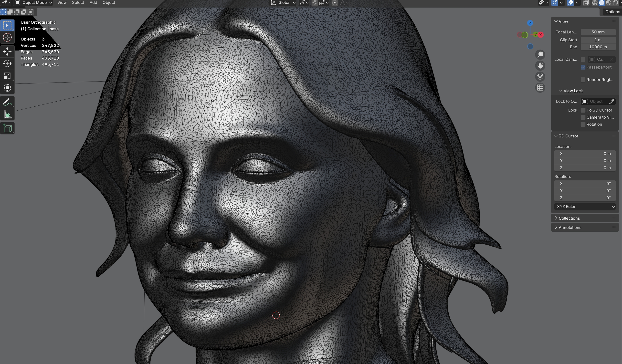Click the red X axis gizmo
This screenshot has width=622, height=364.
click(540, 35)
